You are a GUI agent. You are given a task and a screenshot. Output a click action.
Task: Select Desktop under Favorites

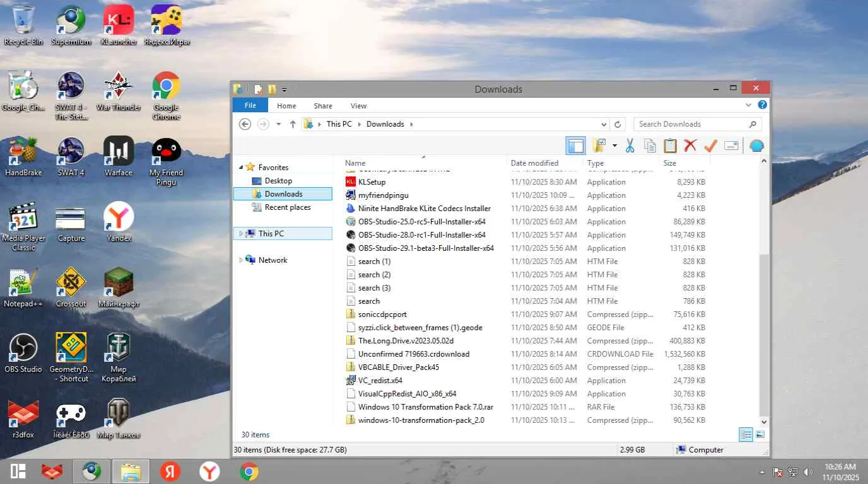[278, 181]
